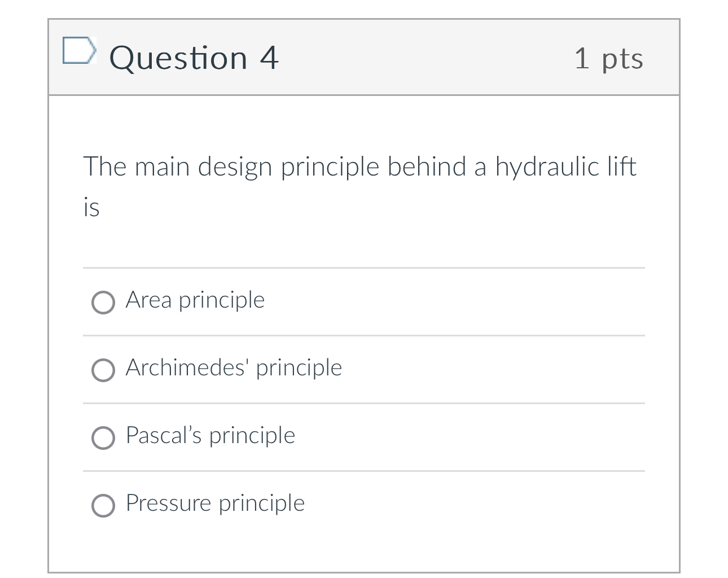Mark the Pascal's principle radio button

103,437
